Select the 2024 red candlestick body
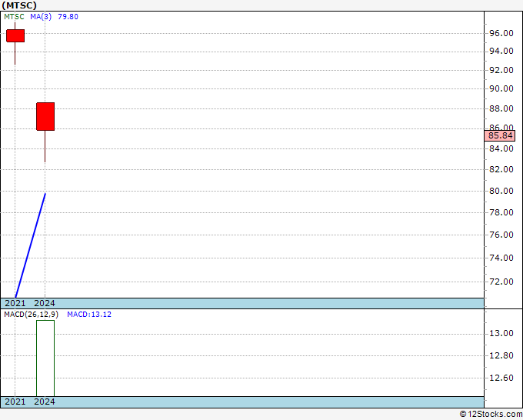Screen dimensions: 523x420 pyautogui.click(x=45, y=116)
